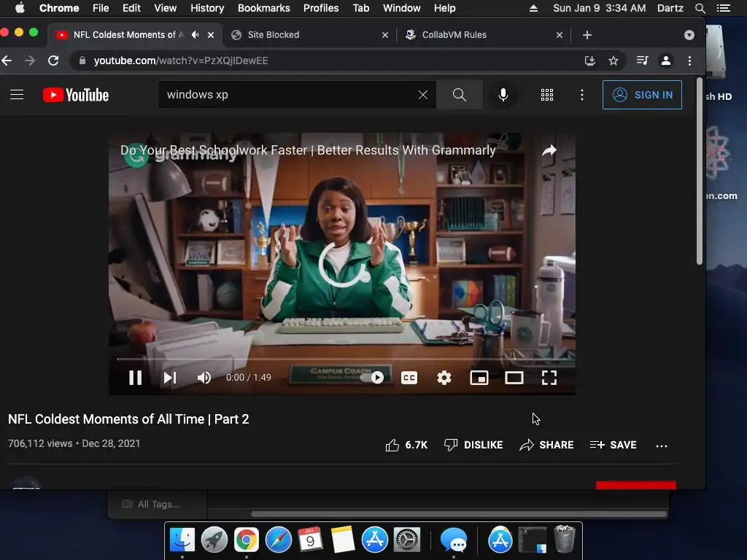Switch to miniplayer mode
This screenshot has width=747, height=560.
tap(479, 378)
